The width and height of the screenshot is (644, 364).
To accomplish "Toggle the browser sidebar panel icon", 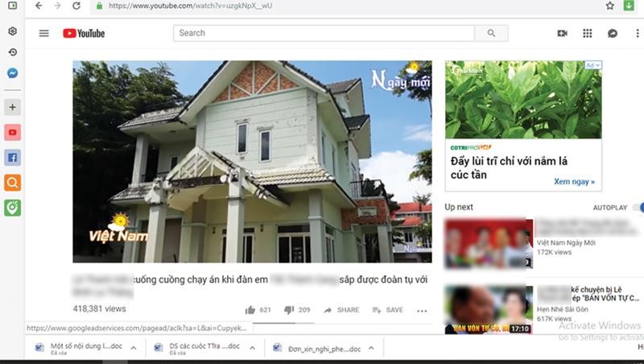I will [13, 6].
